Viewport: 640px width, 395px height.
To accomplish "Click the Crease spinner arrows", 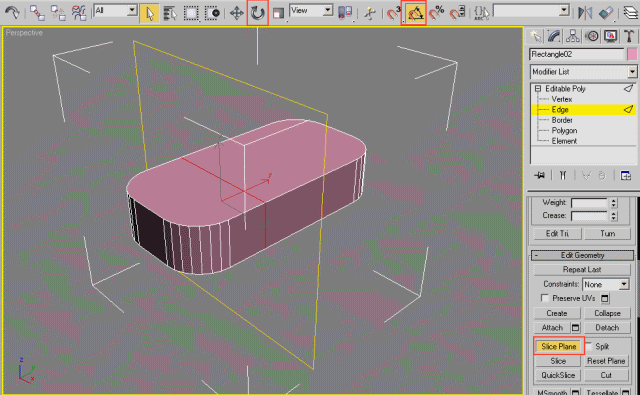I will point(614,216).
